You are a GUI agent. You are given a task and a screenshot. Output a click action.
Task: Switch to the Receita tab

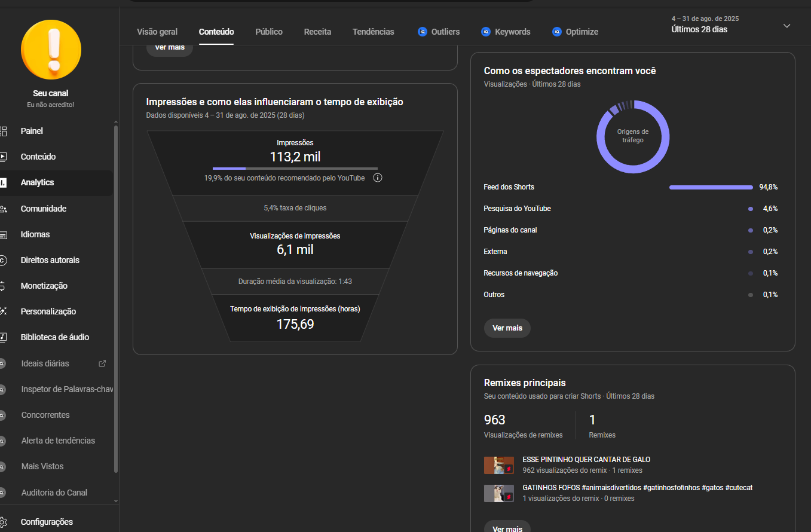(317, 32)
